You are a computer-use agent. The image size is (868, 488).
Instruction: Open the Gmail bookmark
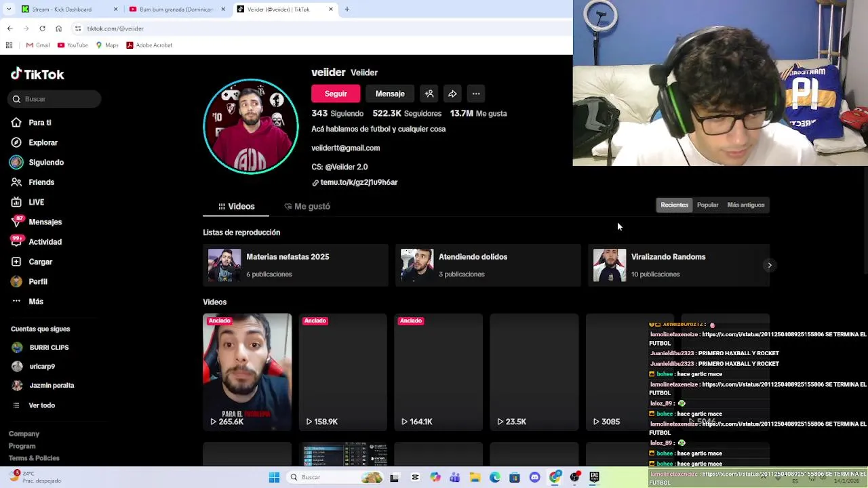[x=38, y=45]
